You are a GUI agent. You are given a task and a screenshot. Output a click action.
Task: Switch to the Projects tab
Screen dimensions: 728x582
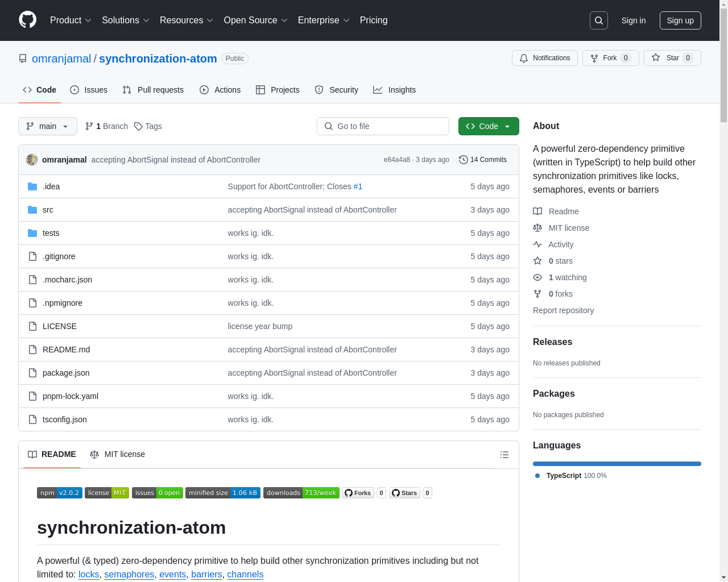click(278, 90)
